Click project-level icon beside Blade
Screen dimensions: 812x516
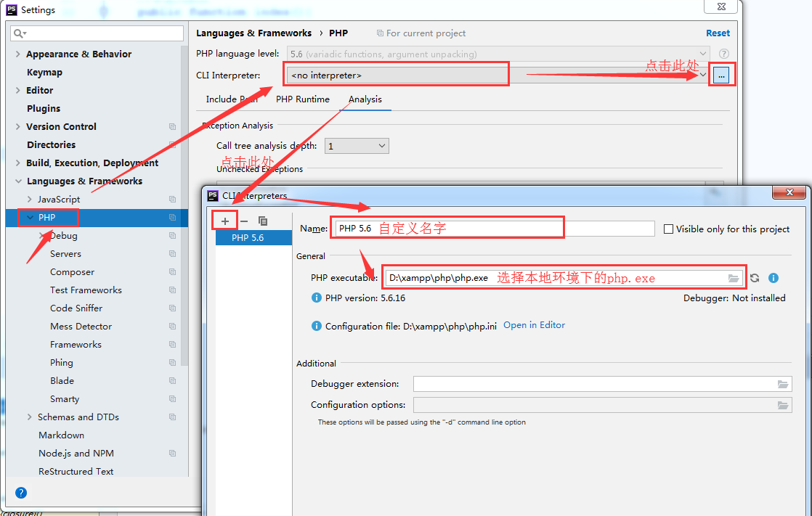tap(172, 380)
